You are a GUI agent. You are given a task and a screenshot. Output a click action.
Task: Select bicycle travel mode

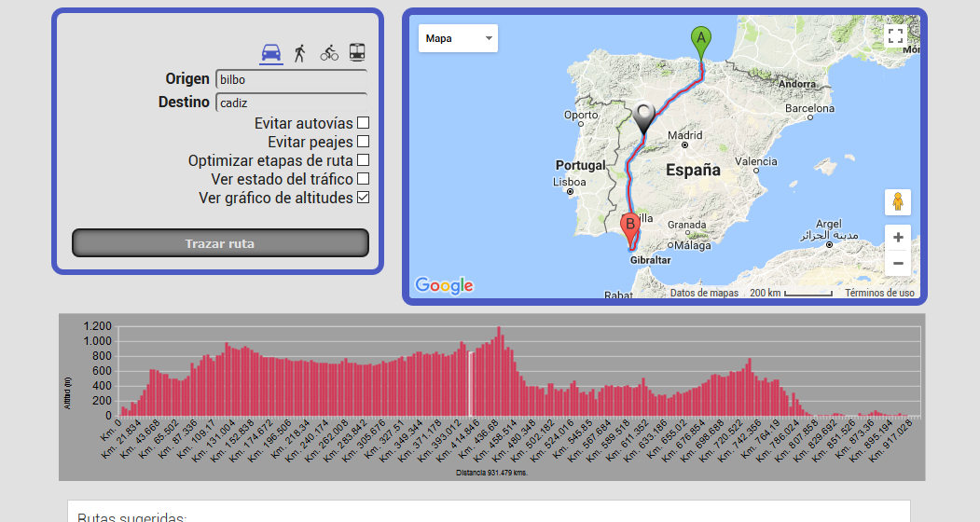[x=329, y=53]
